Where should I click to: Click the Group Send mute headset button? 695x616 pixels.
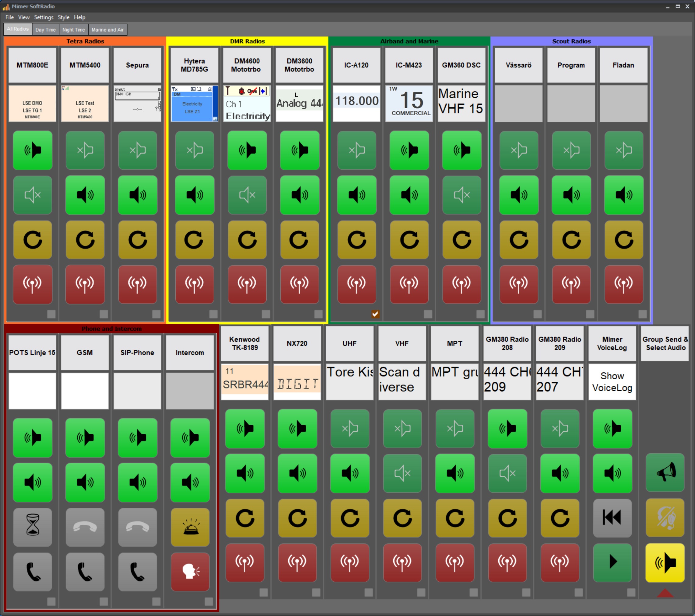click(x=665, y=518)
